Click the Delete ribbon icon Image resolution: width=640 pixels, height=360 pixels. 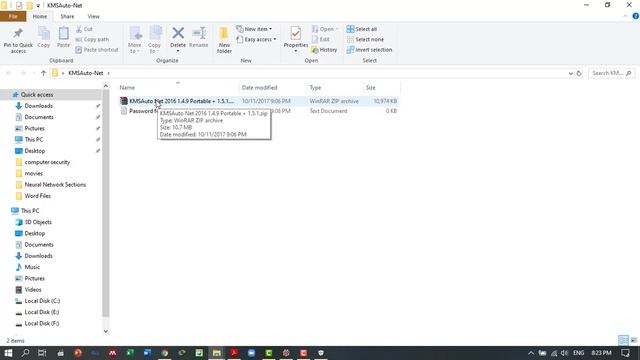tap(178, 33)
